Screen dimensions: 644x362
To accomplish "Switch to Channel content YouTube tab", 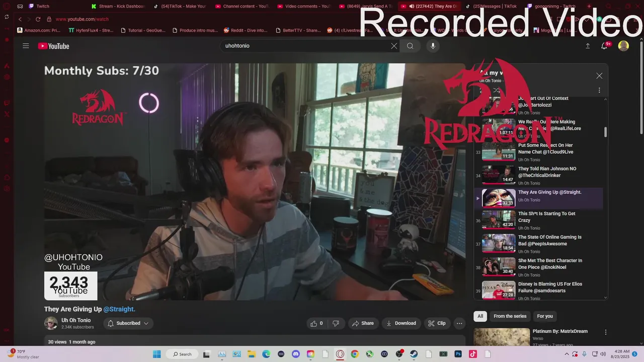I will (242, 6).
